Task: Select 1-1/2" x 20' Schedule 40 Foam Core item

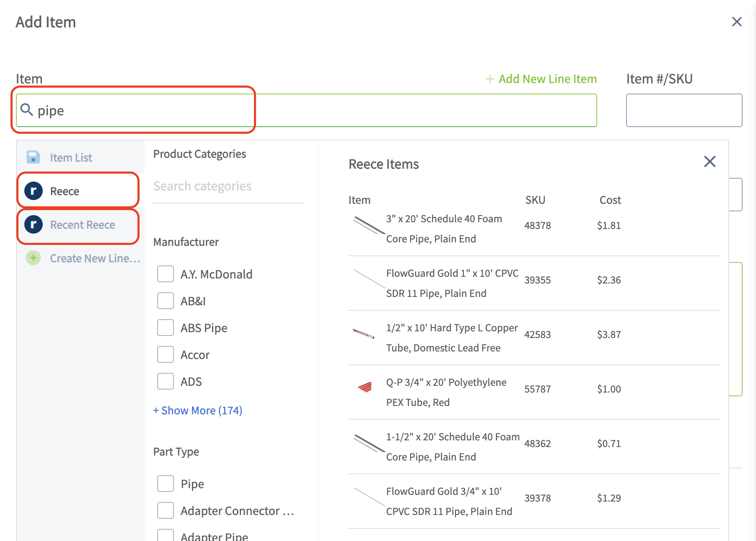Action: [x=534, y=447]
